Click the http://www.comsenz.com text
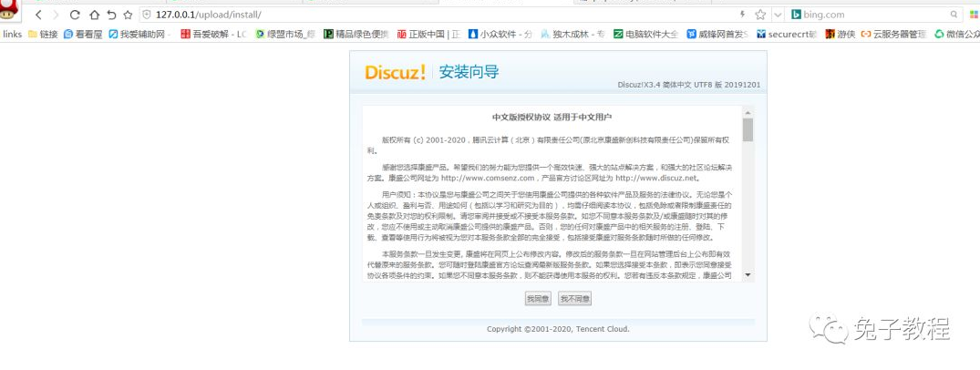Image resolution: width=980 pixels, height=370 pixels. pyautogui.click(x=488, y=178)
